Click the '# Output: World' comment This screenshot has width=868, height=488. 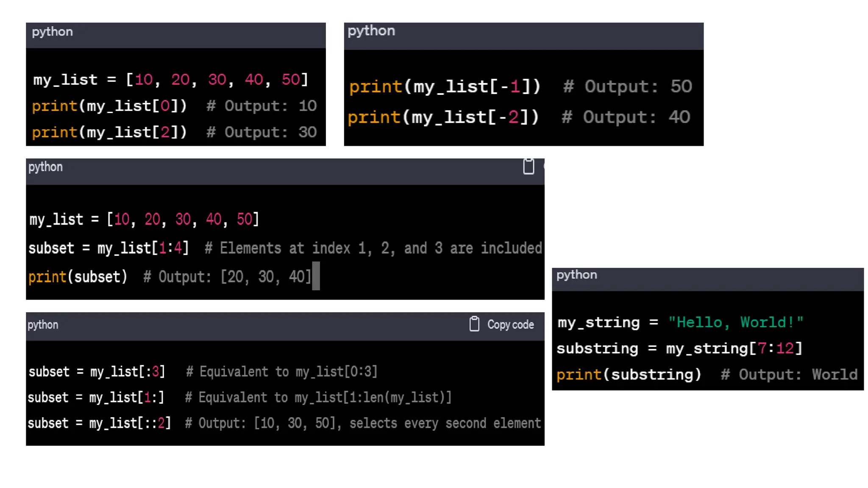coord(789,374)
